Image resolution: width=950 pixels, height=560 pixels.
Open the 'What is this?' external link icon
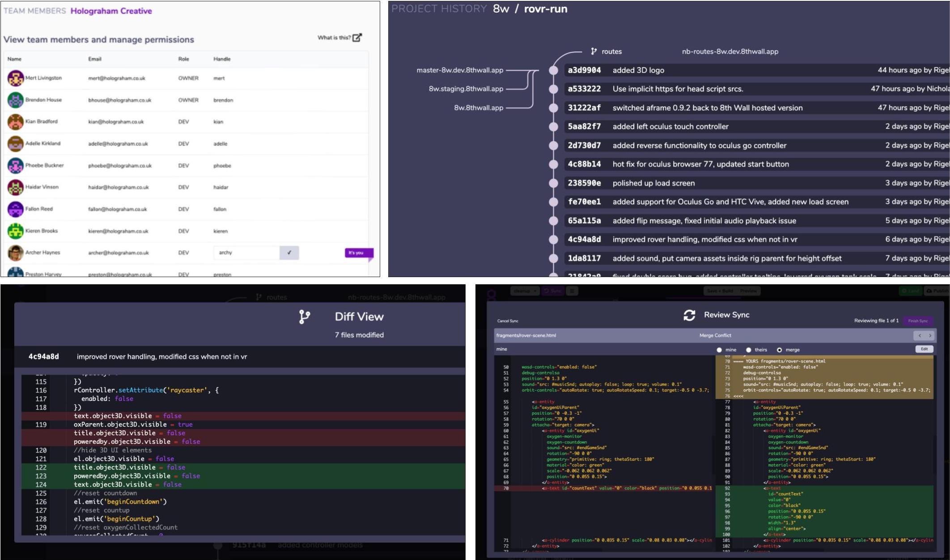click(x=357, y=38)
